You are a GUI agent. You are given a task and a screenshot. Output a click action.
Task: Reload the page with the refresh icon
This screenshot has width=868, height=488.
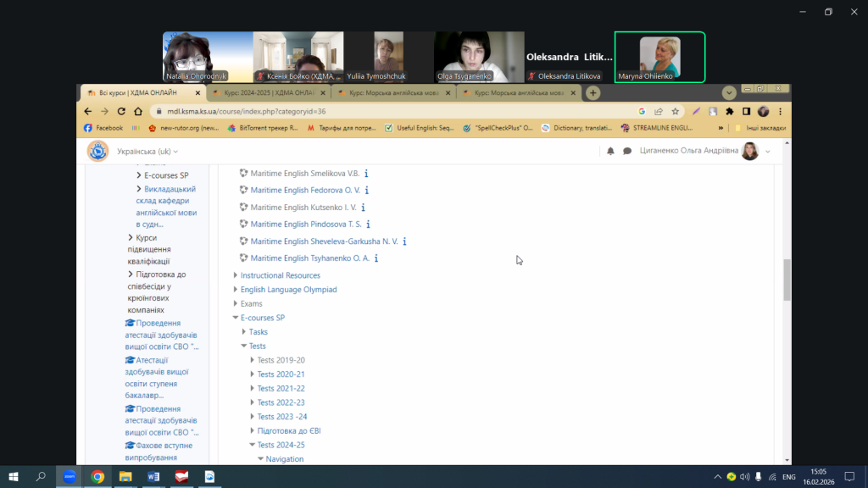(123, 111)
